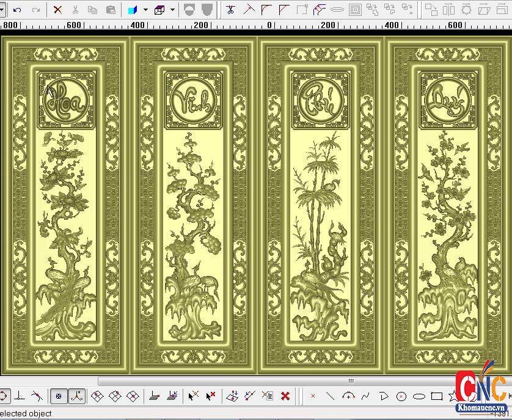The width and height of the screenshot is (512, 420).
Task: Select the arc drawing tool
Action: pyautogui.click(x=349, y=396)
